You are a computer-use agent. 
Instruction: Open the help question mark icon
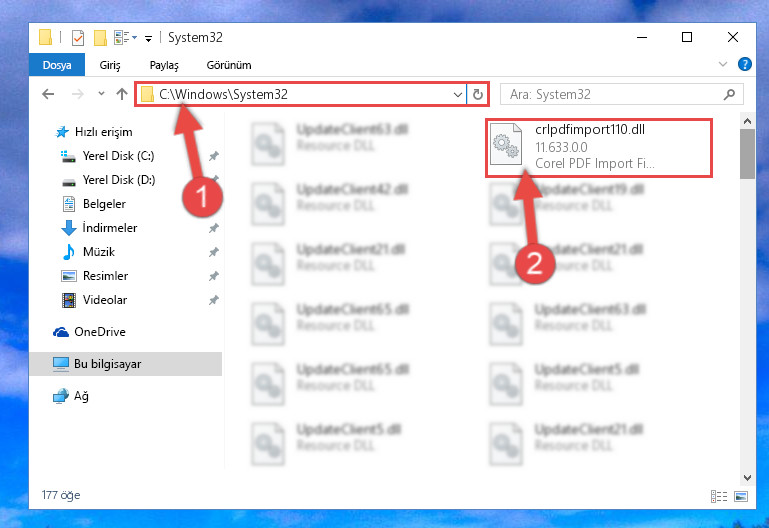coord(744,64)
